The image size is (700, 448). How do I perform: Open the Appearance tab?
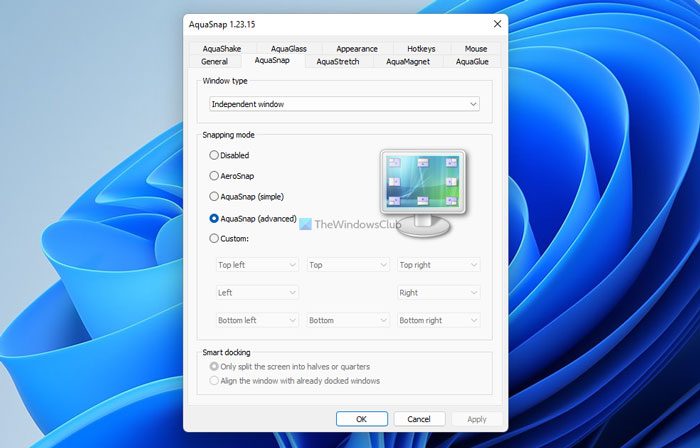click(x=357, y=49)
